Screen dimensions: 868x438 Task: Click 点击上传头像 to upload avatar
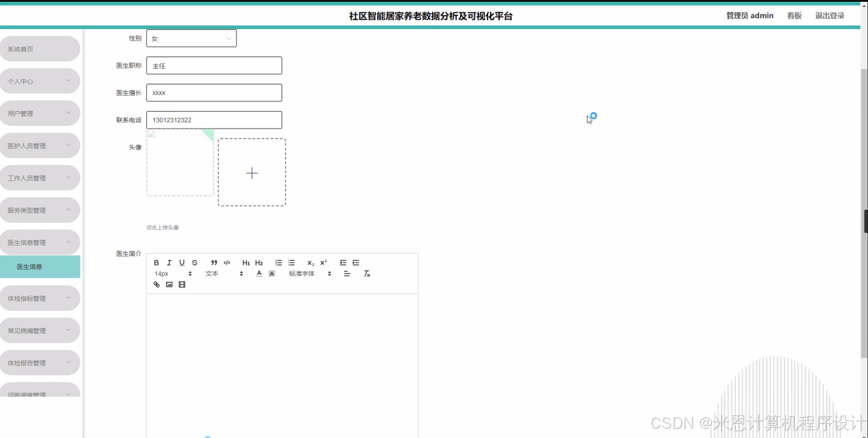pos(162,227)
